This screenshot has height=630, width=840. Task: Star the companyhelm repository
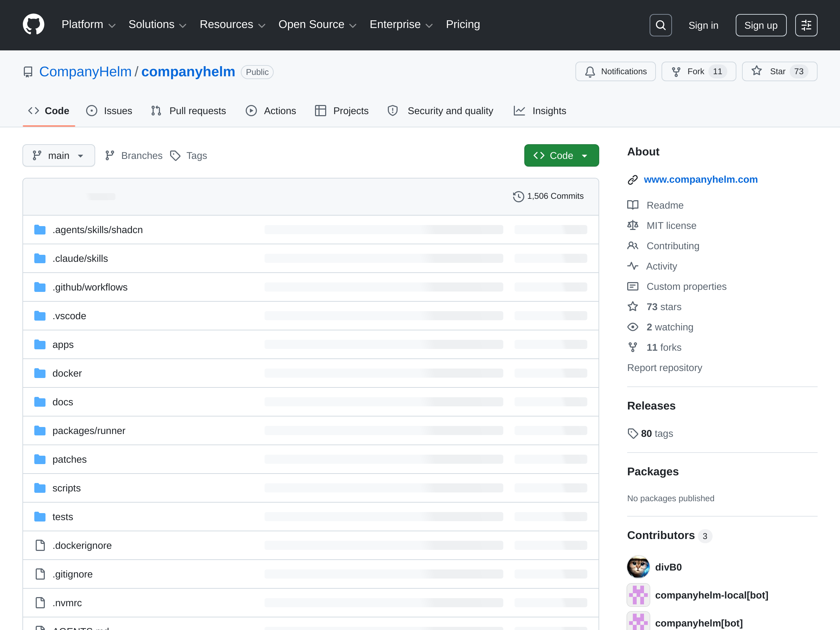point(779,71)
